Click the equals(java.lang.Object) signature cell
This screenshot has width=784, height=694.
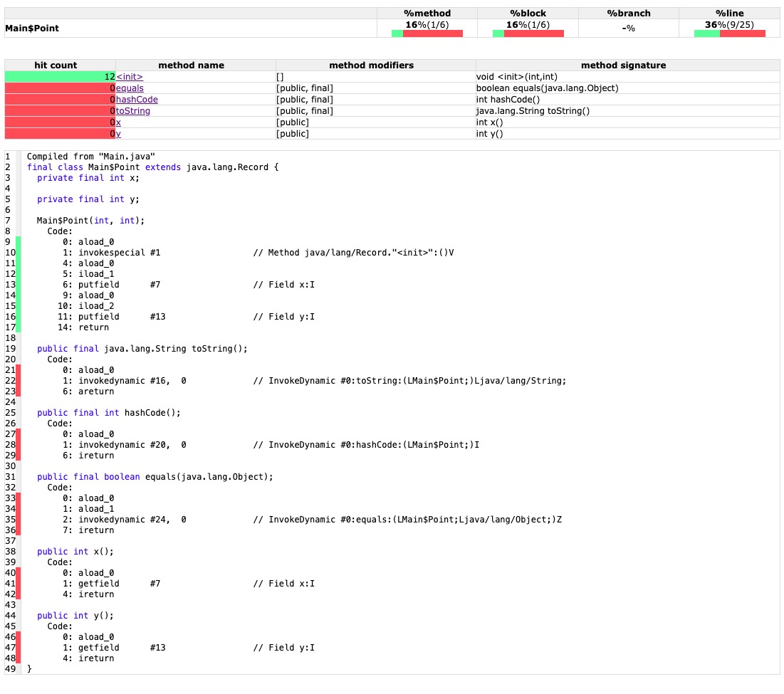click(x=547, y=88)
